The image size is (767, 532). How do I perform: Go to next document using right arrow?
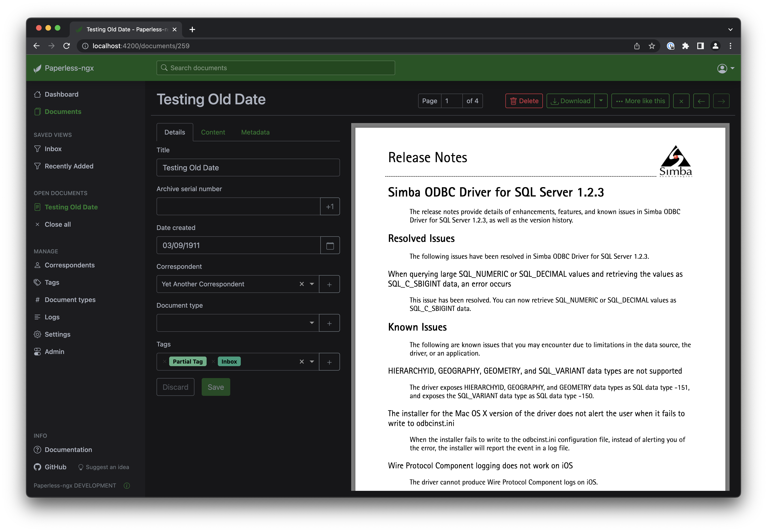click(x=721, y=101)
